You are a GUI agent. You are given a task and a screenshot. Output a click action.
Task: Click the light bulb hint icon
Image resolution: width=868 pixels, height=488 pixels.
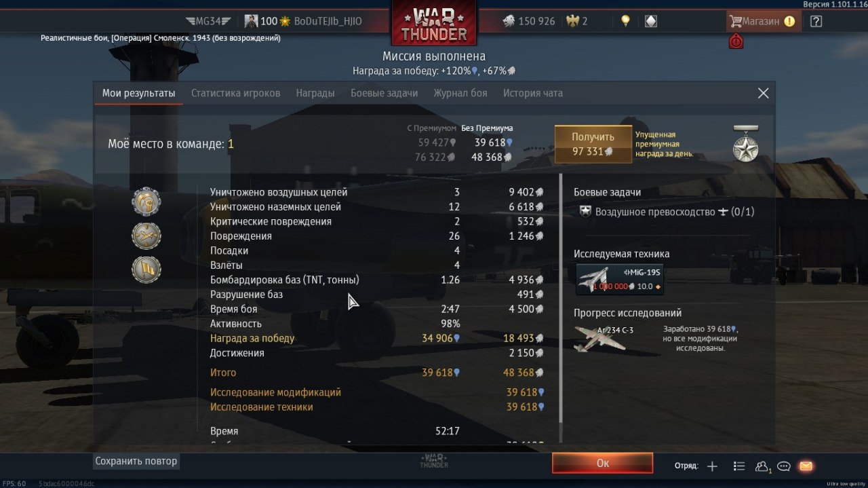[625, 21]
